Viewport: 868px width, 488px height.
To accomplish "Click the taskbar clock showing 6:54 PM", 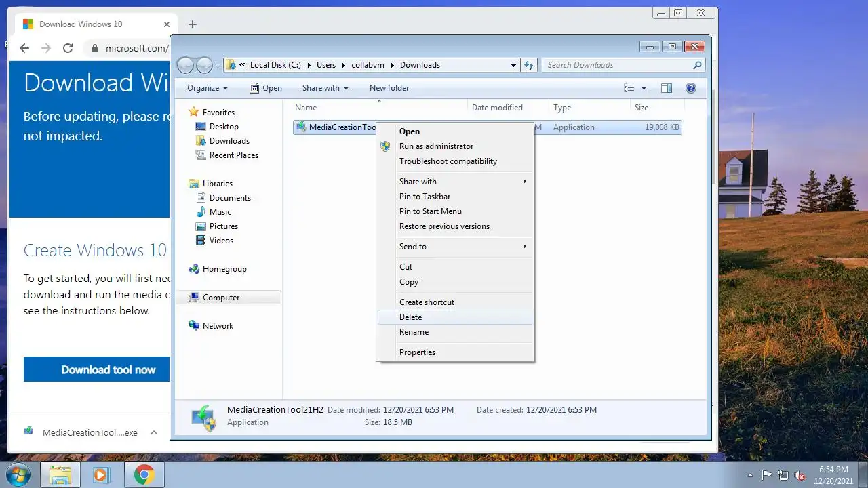I will [833, 475].
